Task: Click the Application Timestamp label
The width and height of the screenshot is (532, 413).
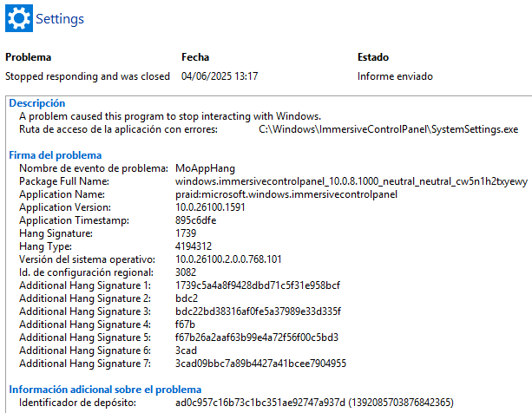Action: pos(75,220)
